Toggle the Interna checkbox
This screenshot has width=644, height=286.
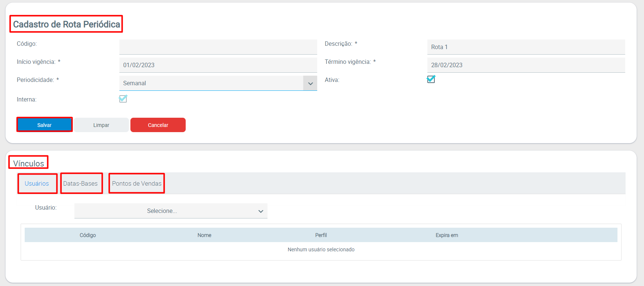click(123, 99)
